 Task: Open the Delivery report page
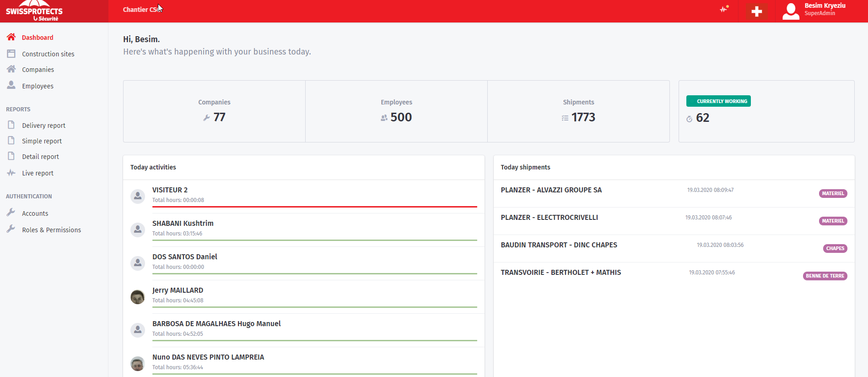click(x=43, y=126)
